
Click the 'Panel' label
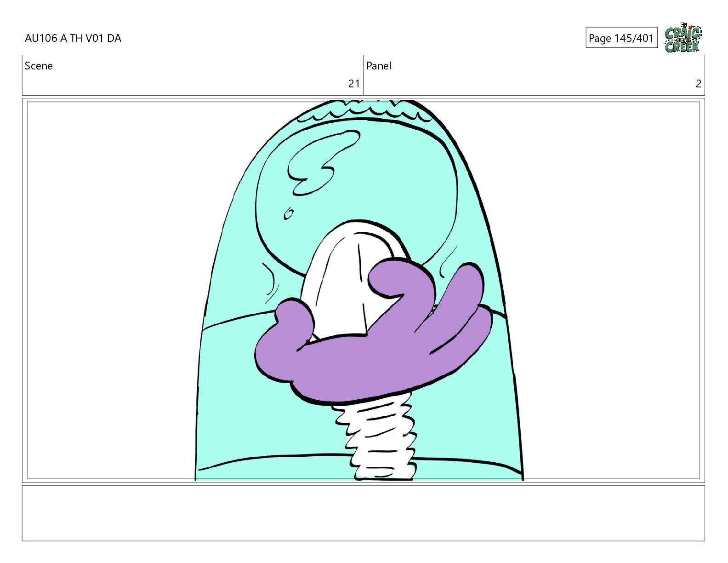pos(379,66)
